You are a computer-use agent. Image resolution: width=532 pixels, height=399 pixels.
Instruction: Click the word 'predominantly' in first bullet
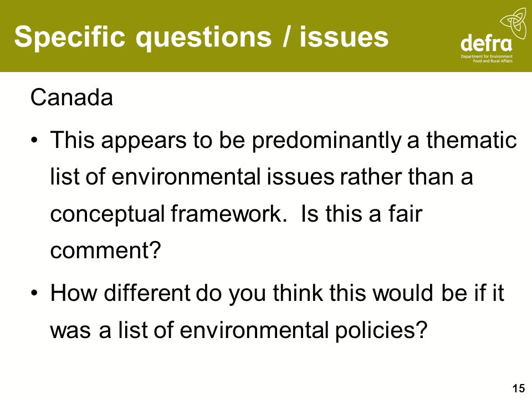pyautogui.click(x=326, y=141)
